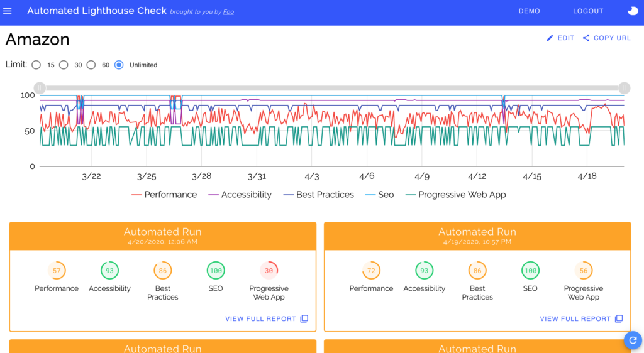Click Best Practices 86 gauge in 12:06 AM run

163,271
